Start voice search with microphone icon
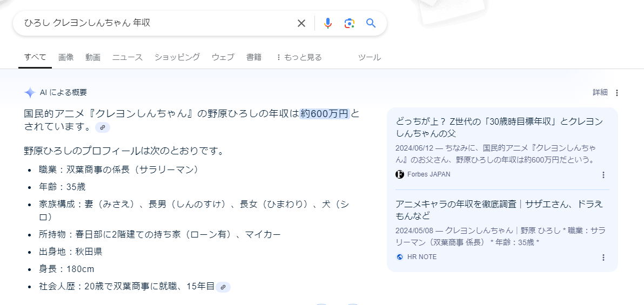This screenshot has height=305, width=644. (x=327, y=23)
